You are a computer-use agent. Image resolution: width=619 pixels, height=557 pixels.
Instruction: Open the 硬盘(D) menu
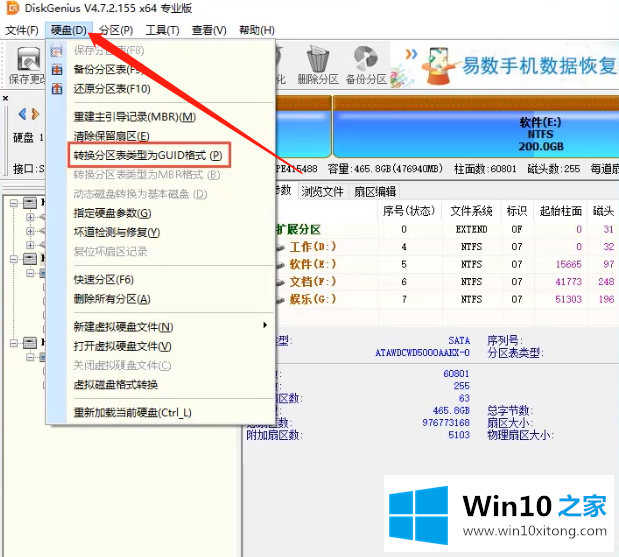(x=69, y=30)
